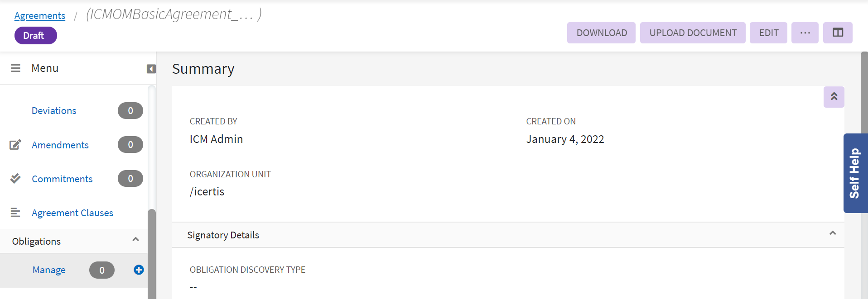Click the UPLOAD DOCUMENT button
868x299 pixels.
692,33
